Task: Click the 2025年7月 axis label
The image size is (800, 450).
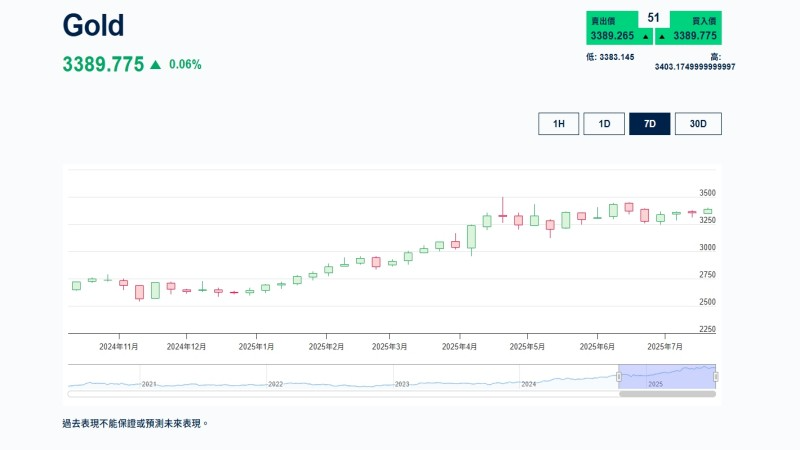Action: tap(665, 346)
